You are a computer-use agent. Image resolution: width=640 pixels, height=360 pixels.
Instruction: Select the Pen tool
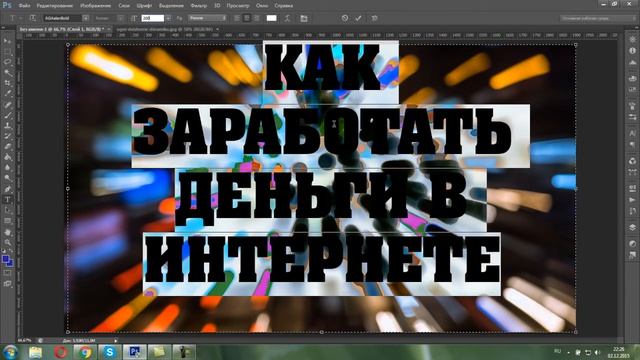(7, 189)
